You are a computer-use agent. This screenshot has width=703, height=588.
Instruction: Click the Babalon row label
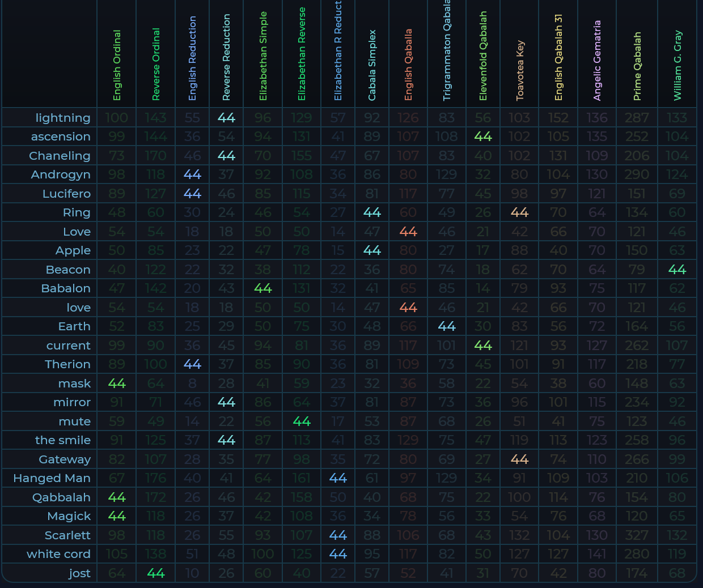point(66,288)
